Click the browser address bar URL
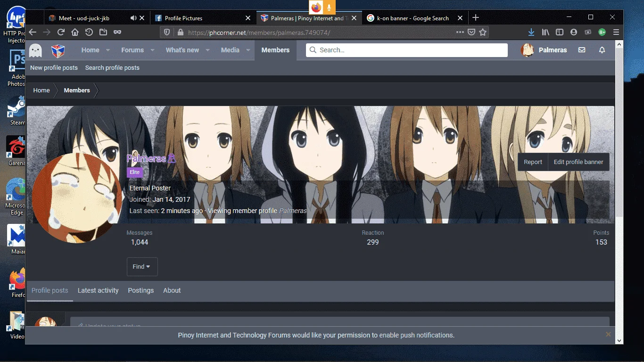Viewport: 644px width, 362px height. (259, 33)
